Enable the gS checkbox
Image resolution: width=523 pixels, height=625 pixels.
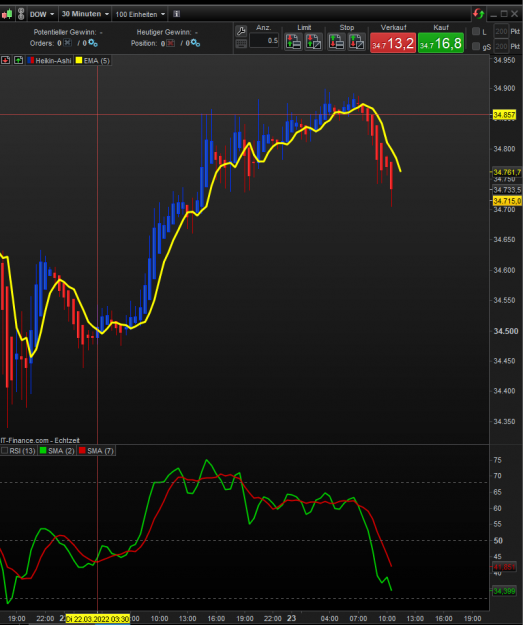(476, 47)
